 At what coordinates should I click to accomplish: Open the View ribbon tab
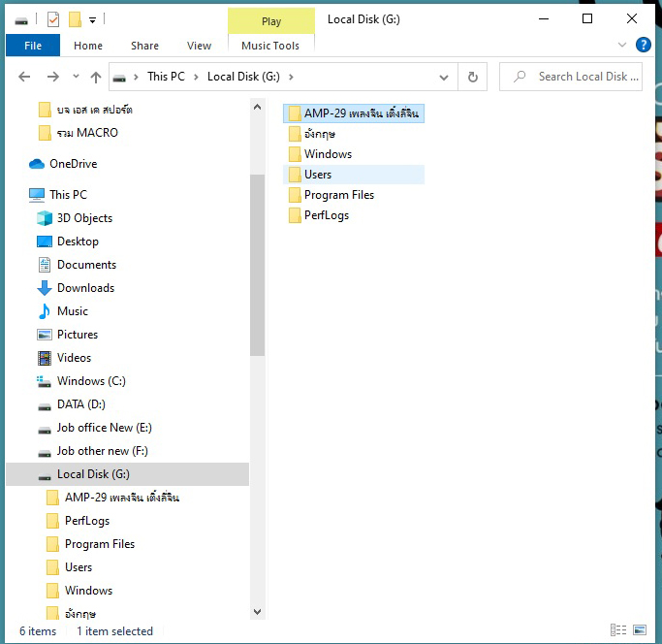click(199, 46)
